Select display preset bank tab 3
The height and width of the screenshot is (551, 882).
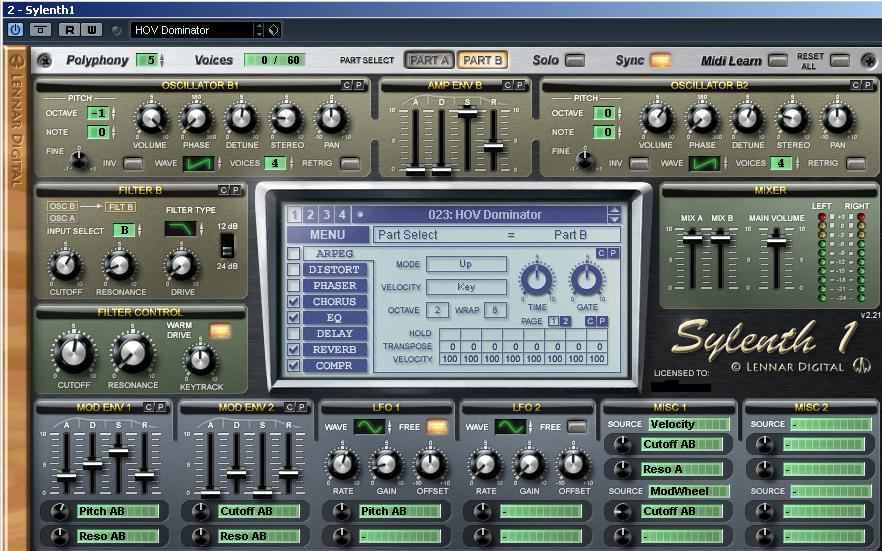pyautogui.click(x=326, y=214)
